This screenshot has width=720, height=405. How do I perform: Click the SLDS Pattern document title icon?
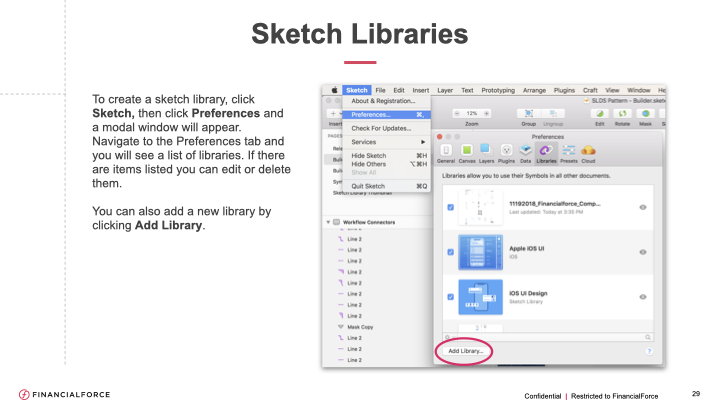point(586,101)
